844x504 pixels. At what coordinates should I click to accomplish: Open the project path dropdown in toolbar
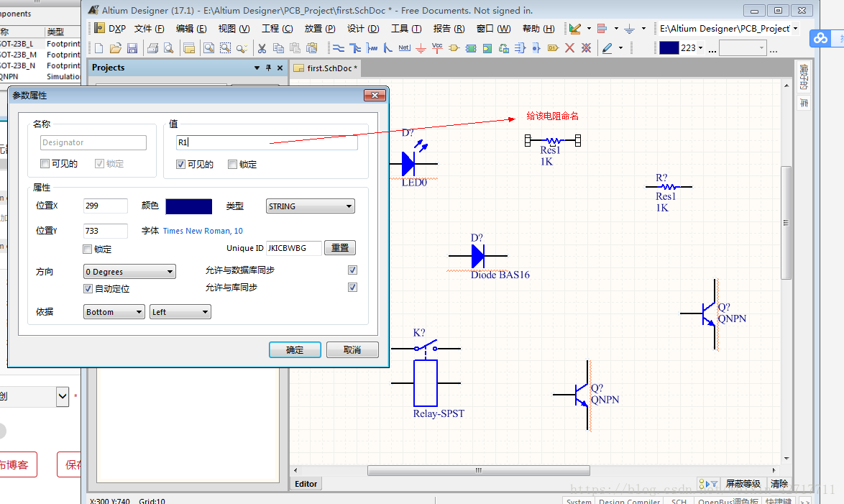click(x=796, y=29)
